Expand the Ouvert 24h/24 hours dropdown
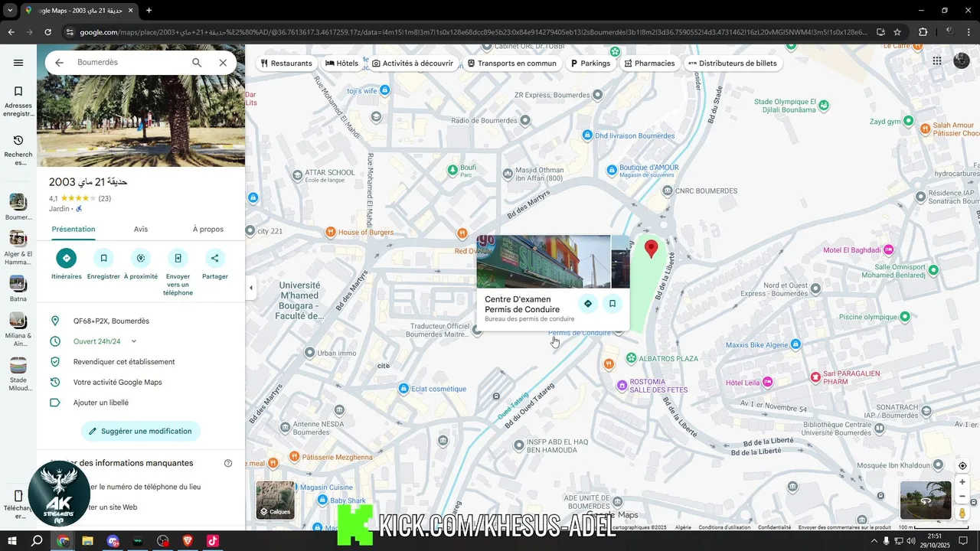 [134, 341]
